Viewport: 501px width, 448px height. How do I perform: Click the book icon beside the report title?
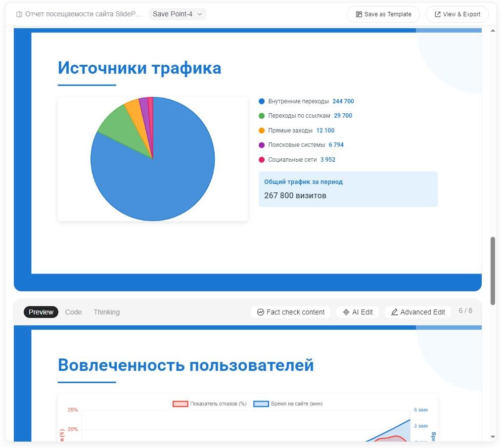(19, 14)
